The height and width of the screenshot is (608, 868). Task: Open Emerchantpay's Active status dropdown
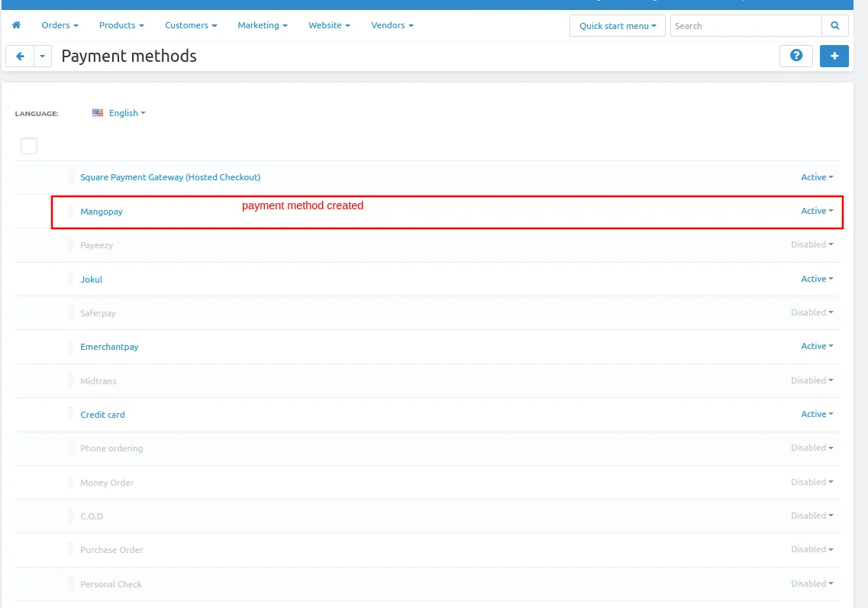click(817, 346)
